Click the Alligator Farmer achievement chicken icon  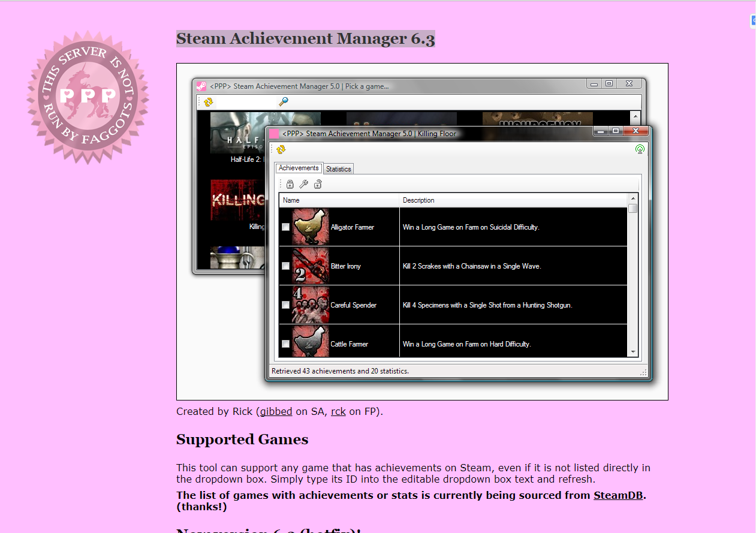311,227
